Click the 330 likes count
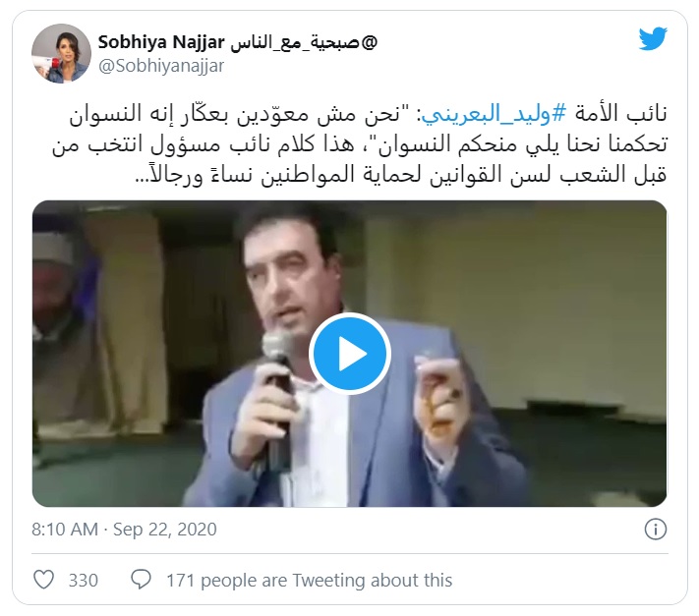The width and height of the screenshot is (699, 616). (x=84, y=581)
